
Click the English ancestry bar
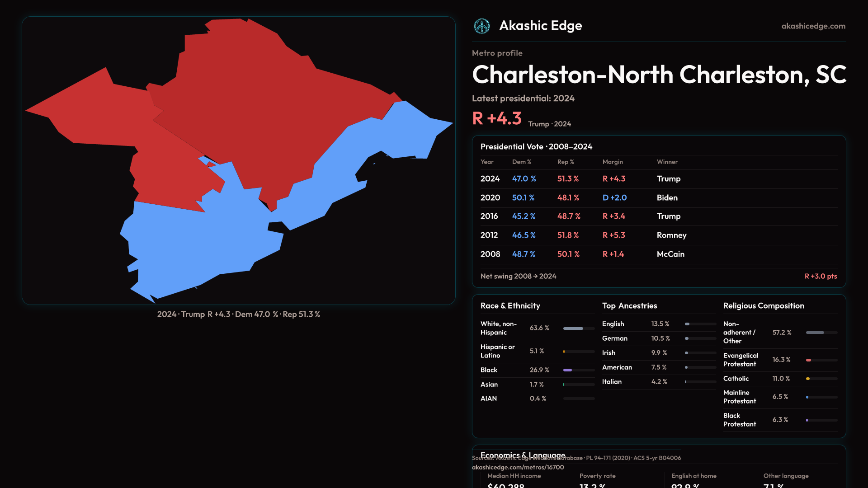click(x=688, y=324)
